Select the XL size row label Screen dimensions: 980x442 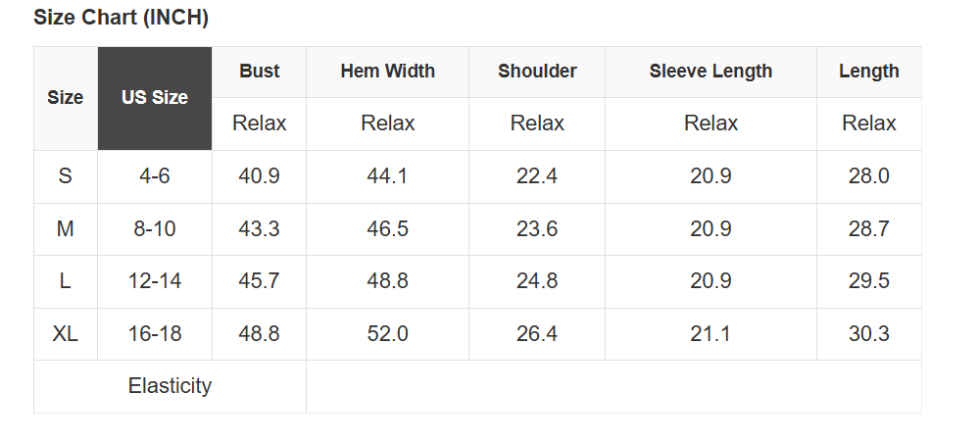click(66, 334)
